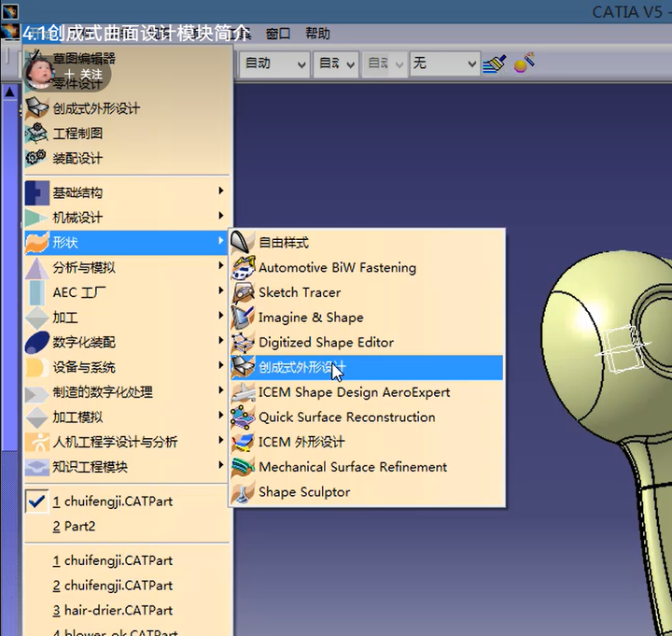
Task: Open recent file 3 hair-drier.CATPart
Action: (112, 610)
